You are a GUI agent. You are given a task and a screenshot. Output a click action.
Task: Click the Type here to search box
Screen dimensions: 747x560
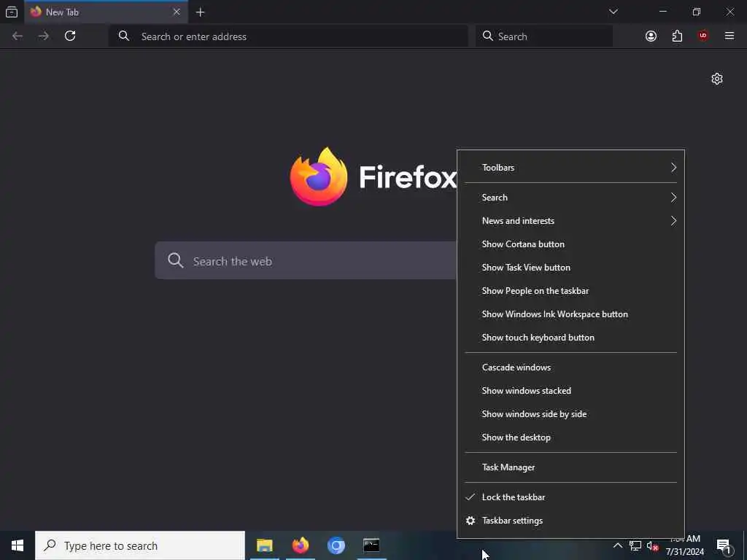140,545
